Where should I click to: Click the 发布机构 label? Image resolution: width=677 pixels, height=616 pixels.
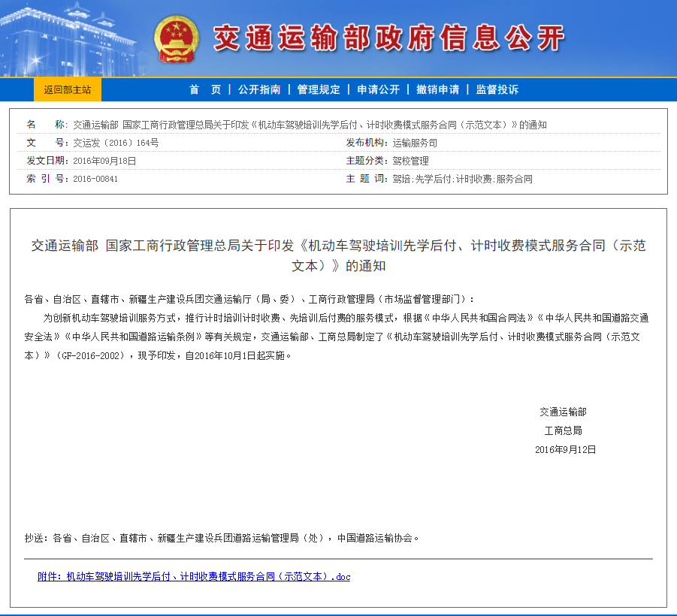(x=367, y=143)
